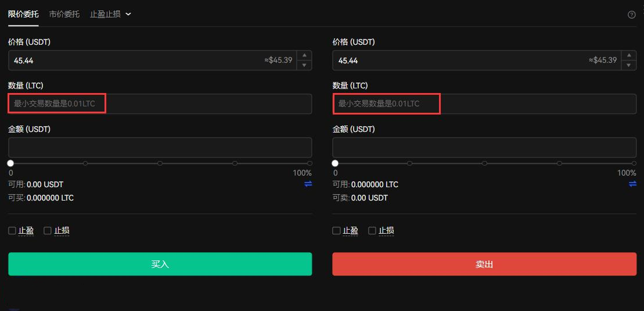Select the 限价委托 tab

point(23,14)
